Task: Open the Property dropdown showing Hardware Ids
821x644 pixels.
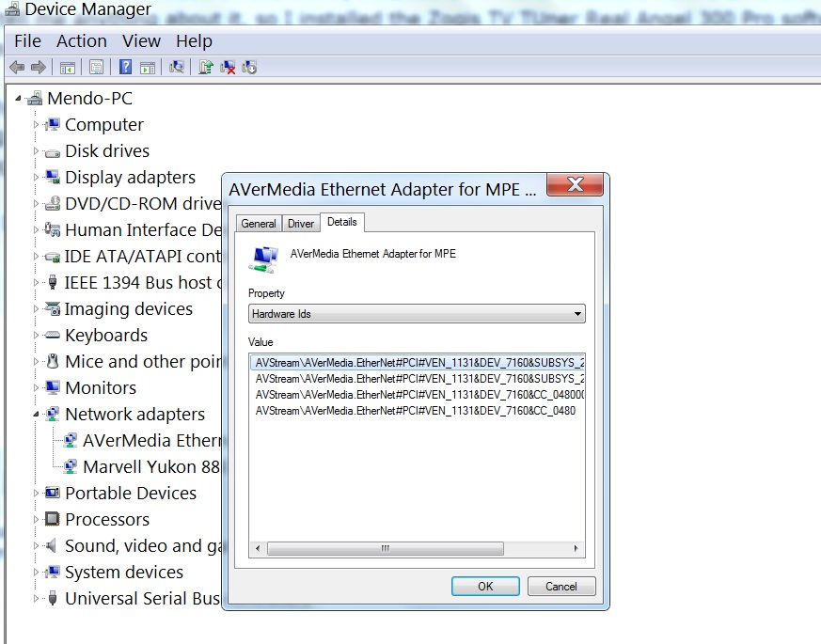Action: (x=417, y=314)
